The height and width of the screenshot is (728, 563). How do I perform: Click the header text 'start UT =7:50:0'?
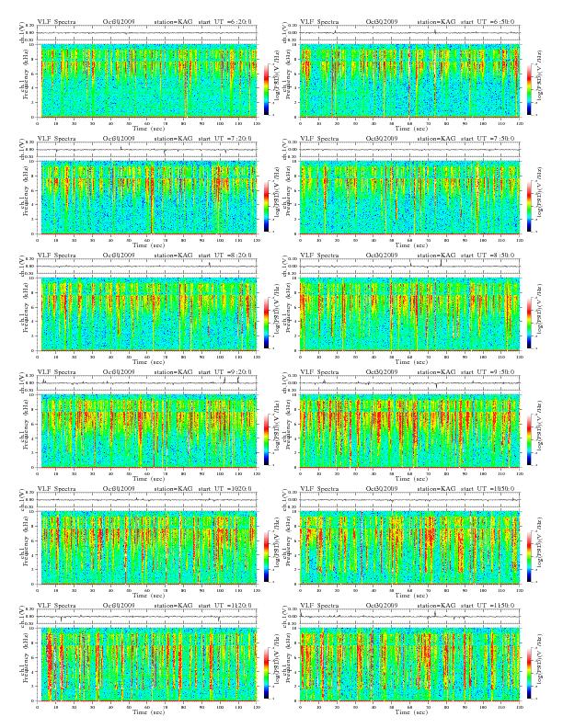pyautogui.click(x=488, y=139)
